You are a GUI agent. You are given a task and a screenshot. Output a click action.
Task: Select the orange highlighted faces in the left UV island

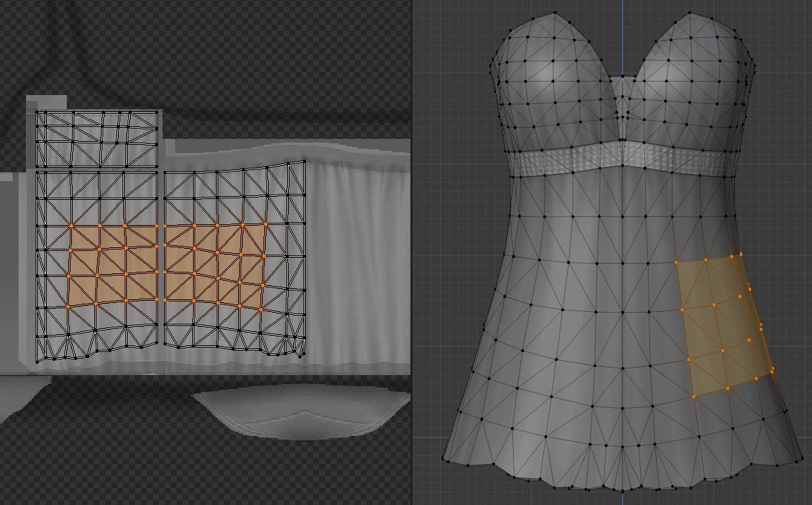pyautogui.click(x=113, y=264)
